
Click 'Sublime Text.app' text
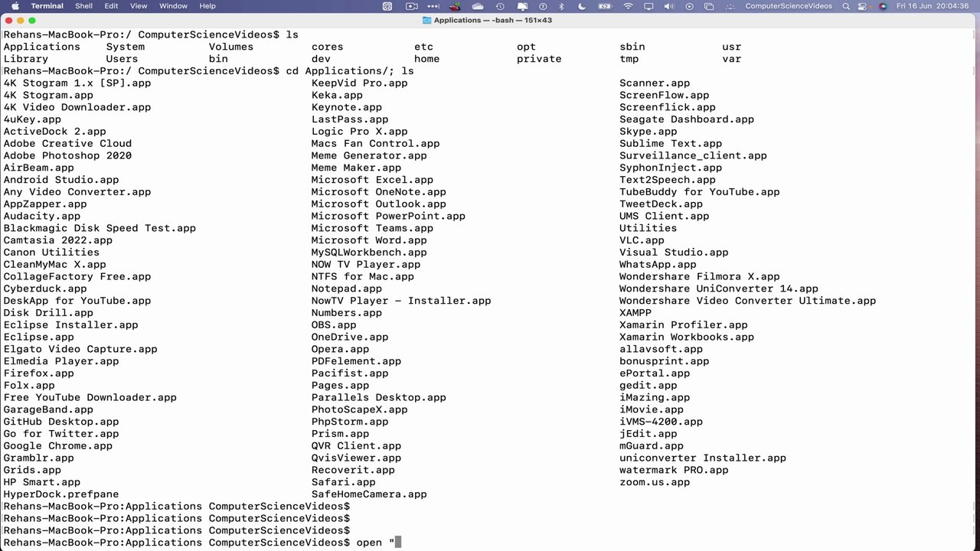click(671, 144)
